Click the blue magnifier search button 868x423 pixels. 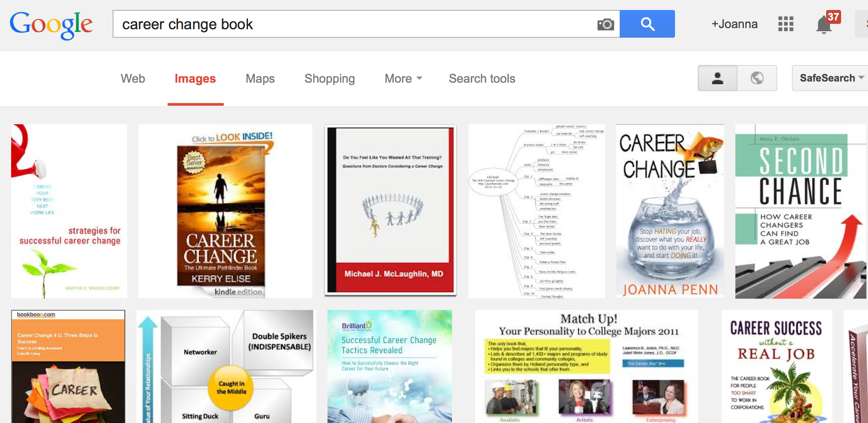point(647,24)
